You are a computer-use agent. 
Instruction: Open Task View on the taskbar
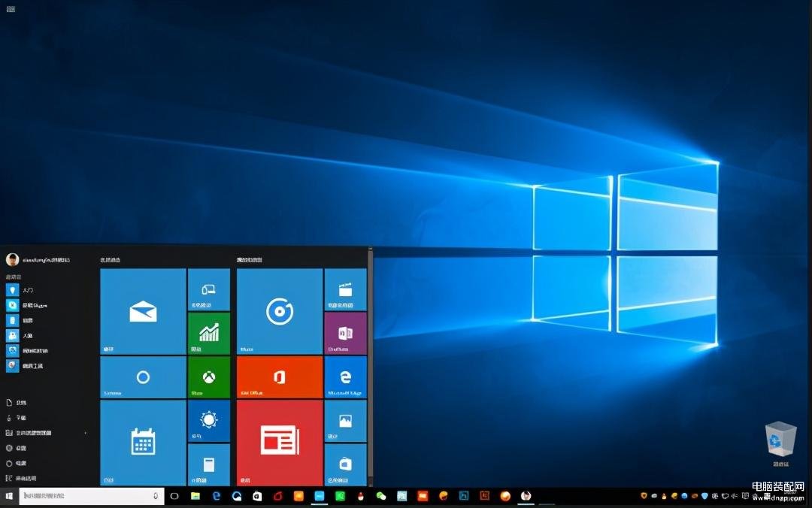click(x=174, y=496)
